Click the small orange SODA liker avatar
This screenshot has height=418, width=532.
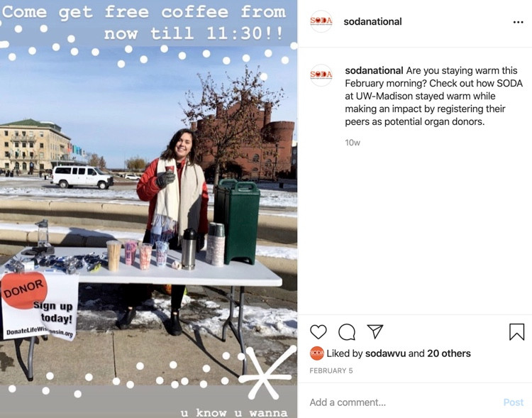tap(317, 353)
